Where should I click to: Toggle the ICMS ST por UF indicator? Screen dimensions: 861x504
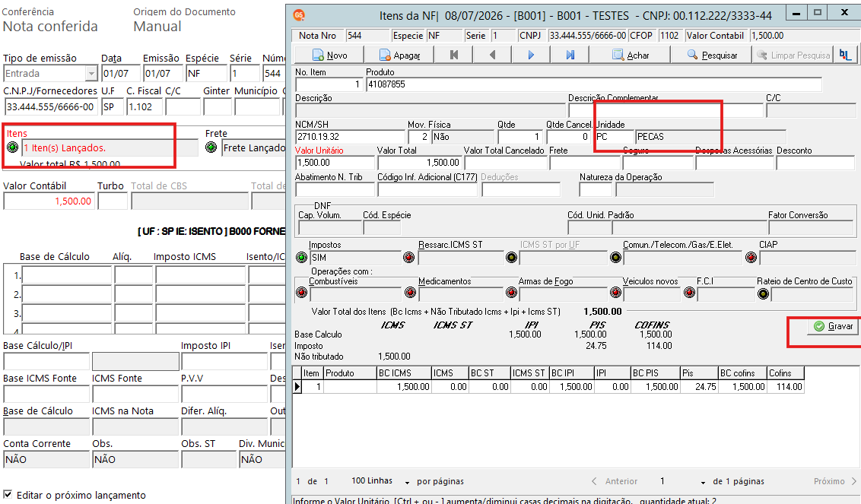[x=512, y=258]
